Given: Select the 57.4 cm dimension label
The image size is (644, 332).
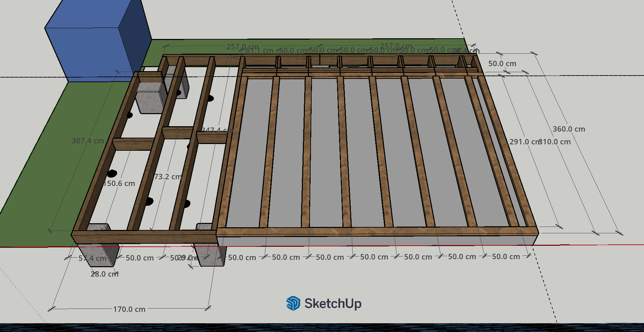Looking at the screenshot, I should point(92,258).
